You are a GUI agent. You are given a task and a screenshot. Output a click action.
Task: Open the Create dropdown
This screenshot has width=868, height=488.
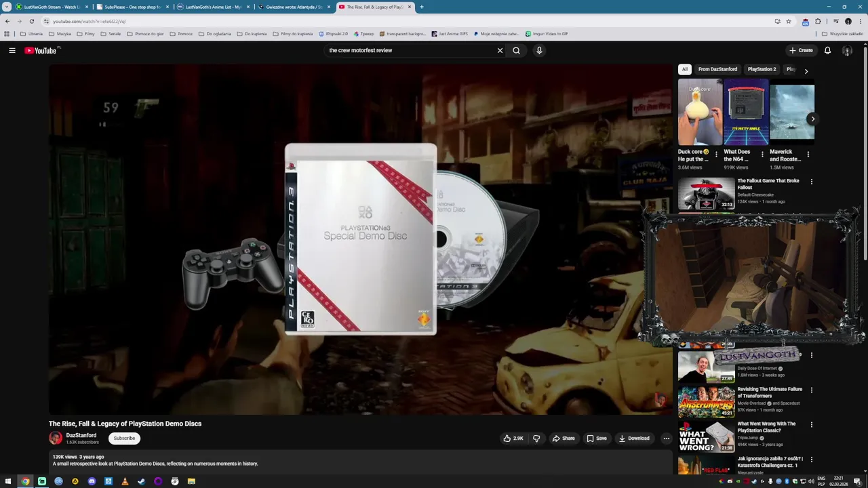click(801, 50)
